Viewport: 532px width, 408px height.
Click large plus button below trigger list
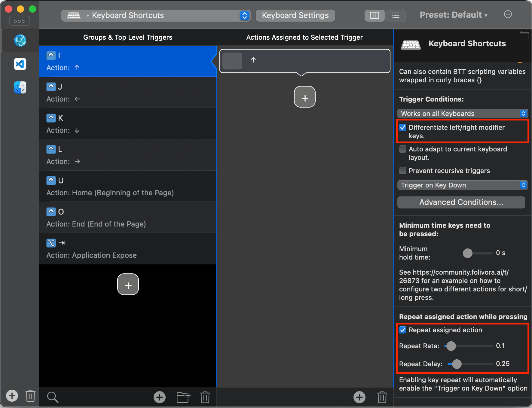pyautogui.click(x=128, y=284)
